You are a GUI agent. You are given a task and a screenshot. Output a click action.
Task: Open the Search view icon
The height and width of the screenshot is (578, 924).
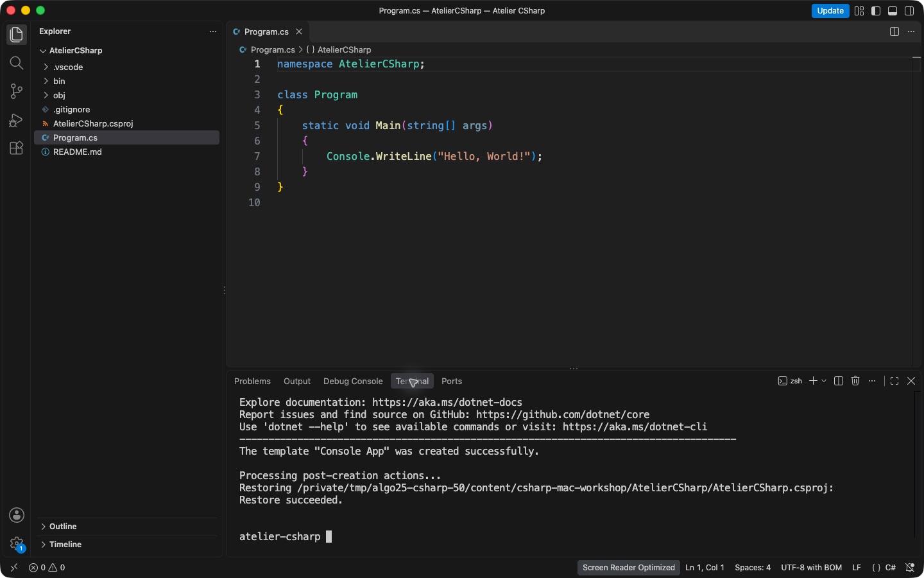tap(17, 63)
